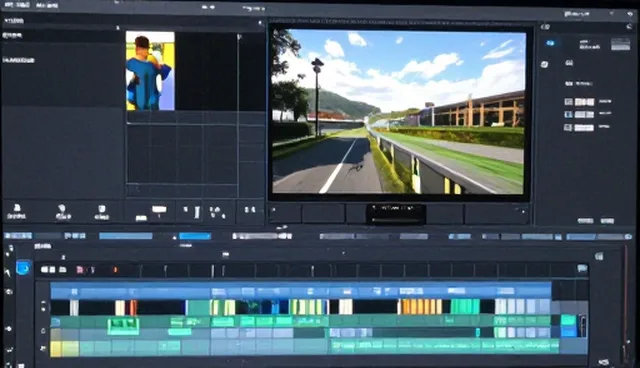This screenshot has width=640, height=368.
Task: Click the first labeled icon below the media panel
Action: tap(17, 212)
